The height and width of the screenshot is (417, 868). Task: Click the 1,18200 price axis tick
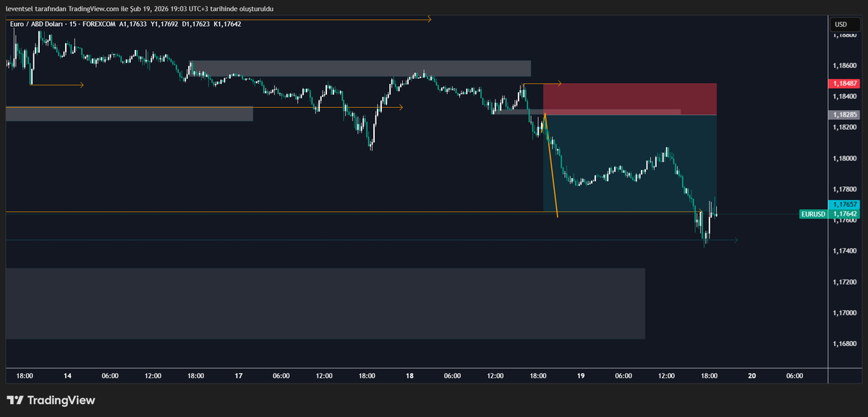click(844, 127)
